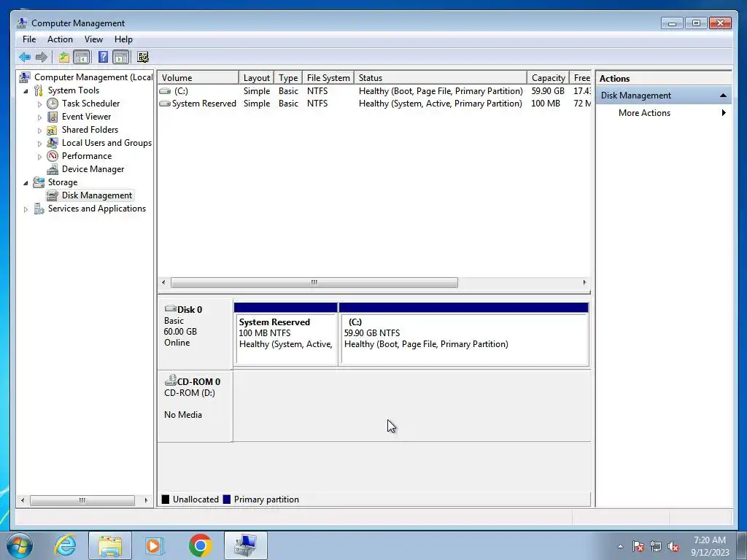
Task: Expand Services and Applications node arrow
Action: tap(26, 209)
